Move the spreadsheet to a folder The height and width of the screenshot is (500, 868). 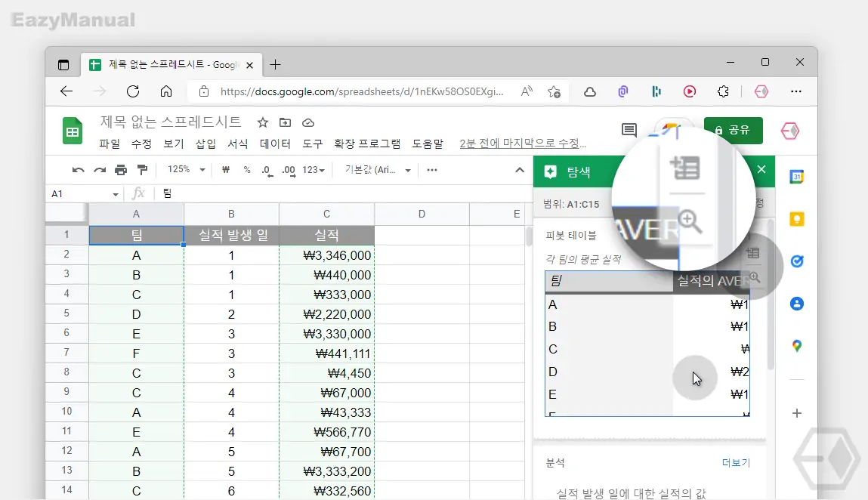pos(285,122)
